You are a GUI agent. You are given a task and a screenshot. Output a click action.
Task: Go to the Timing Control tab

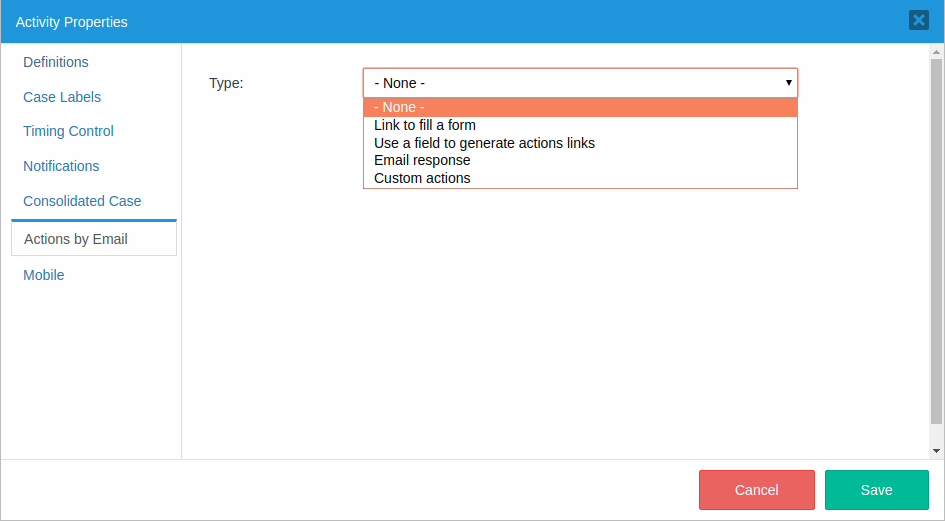68,131
